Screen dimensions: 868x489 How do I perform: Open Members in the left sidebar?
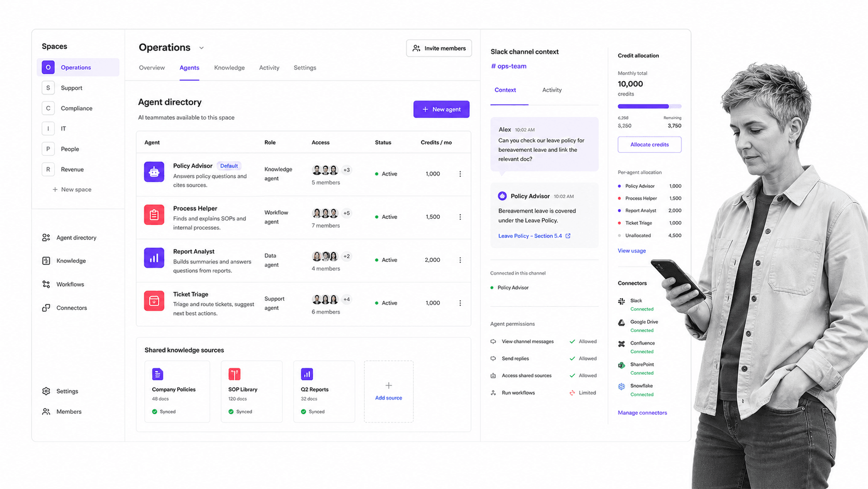pos(62,412)
